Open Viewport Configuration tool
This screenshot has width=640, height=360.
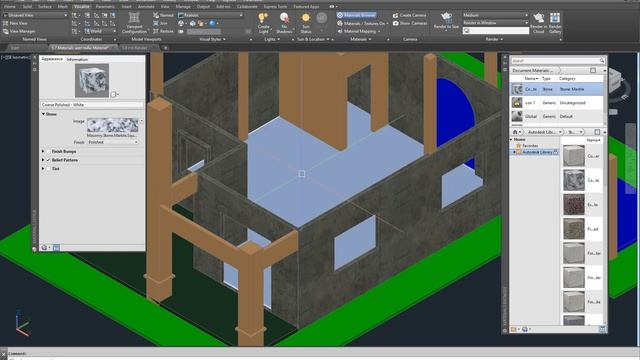pos(134,23)
